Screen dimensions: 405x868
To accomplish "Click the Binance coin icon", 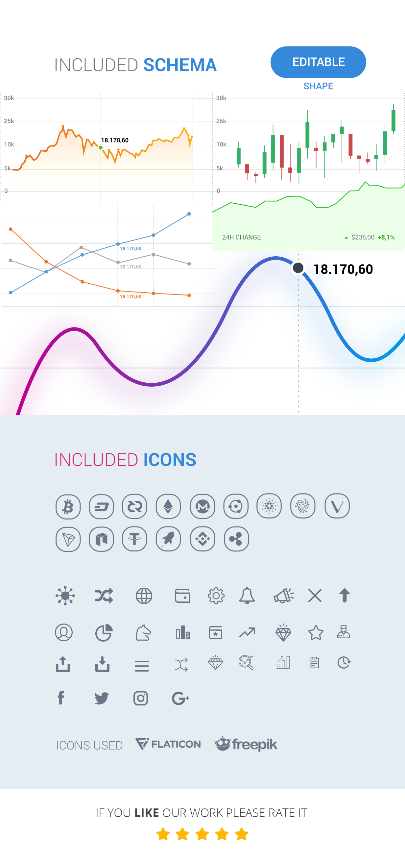I will 202,539.
